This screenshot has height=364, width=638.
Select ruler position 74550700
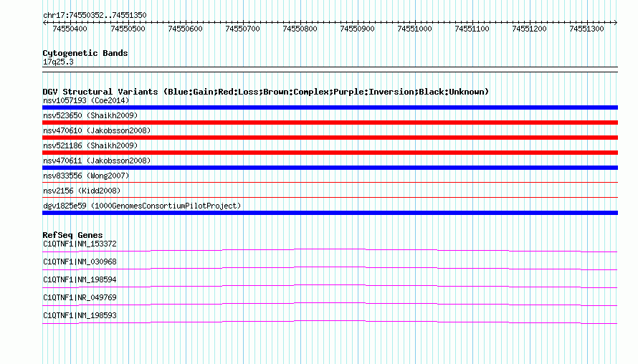click(x=242, y=29)
